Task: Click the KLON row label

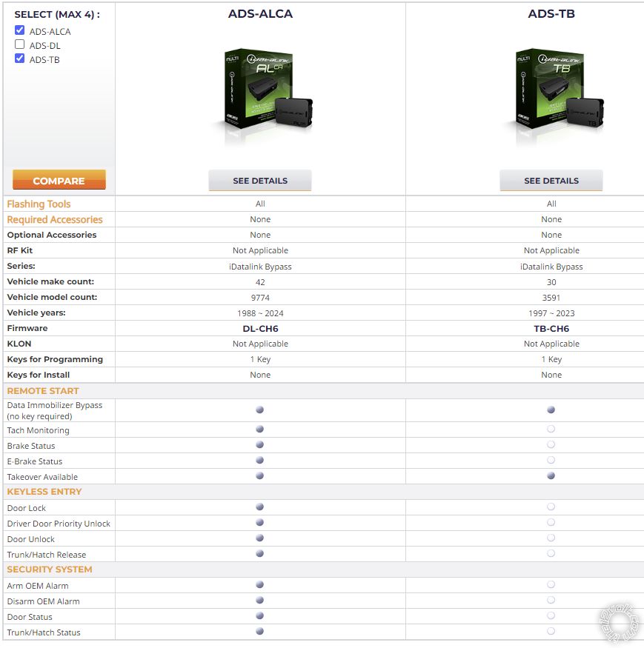Action: pyautogui.click(x=19, y=344)
